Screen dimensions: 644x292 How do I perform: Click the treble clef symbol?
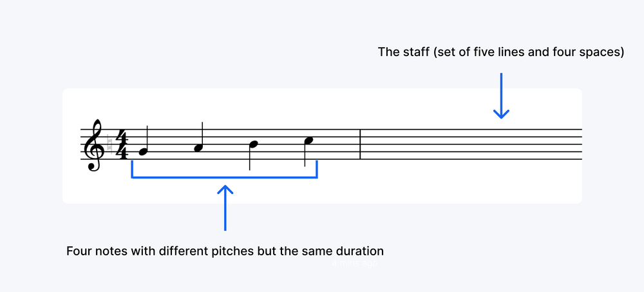click(93, 145)
